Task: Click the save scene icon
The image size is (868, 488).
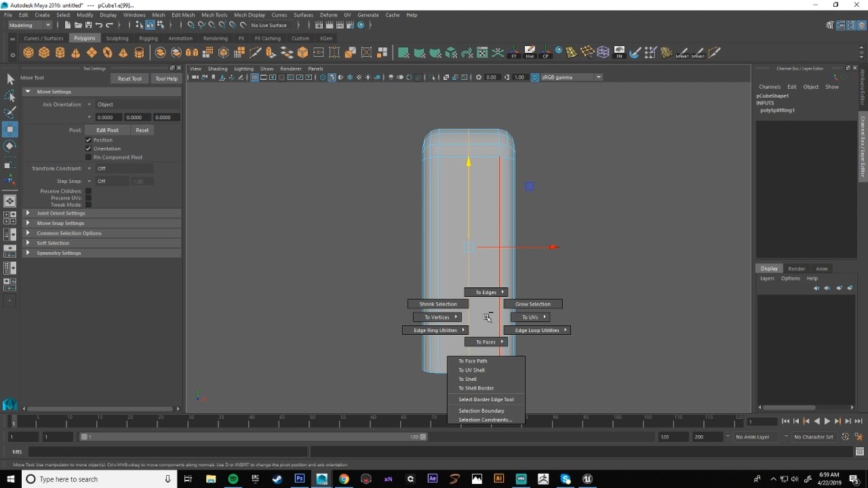Action: pos(88,25)
